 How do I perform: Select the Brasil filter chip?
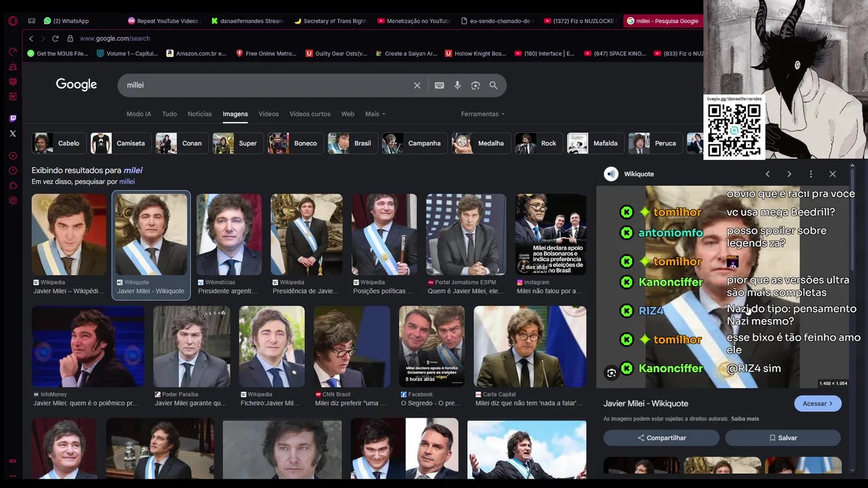click(353, 143)
